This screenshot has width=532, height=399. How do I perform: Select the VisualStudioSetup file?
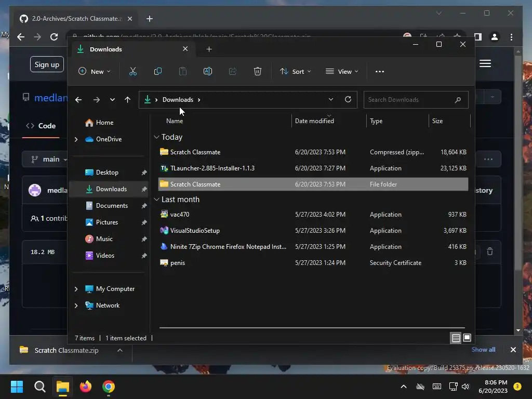[x=313, y=231]
